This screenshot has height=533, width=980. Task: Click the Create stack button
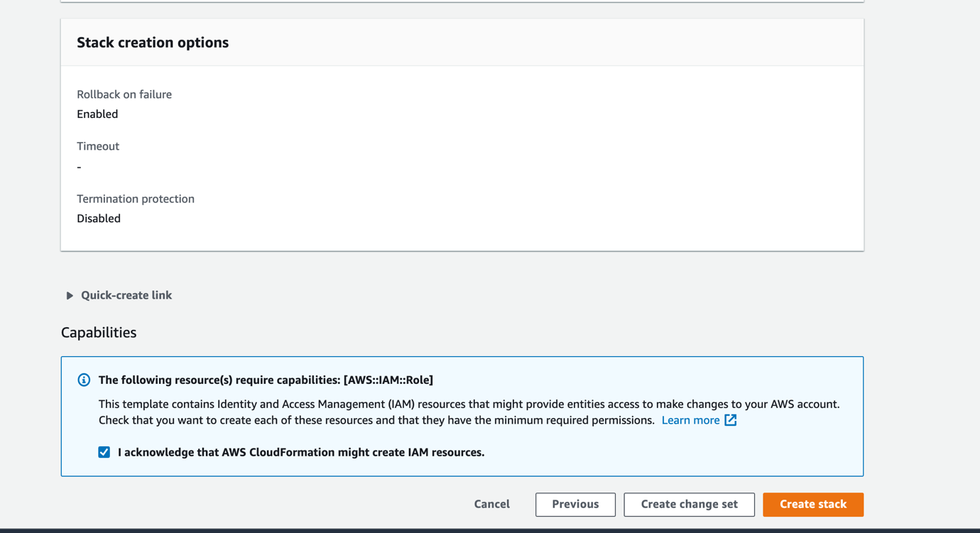[813, 505]
